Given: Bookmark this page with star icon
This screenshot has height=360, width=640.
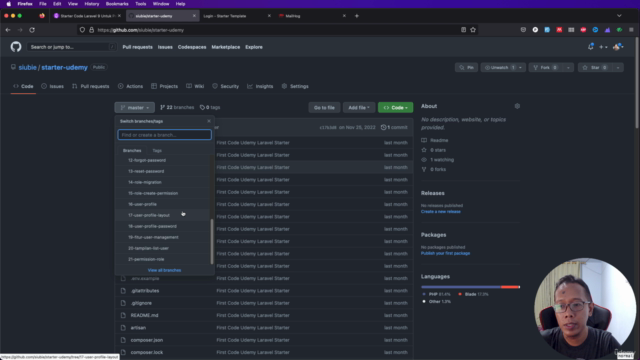Looking at the screenshot, I should tap(473, 30).
